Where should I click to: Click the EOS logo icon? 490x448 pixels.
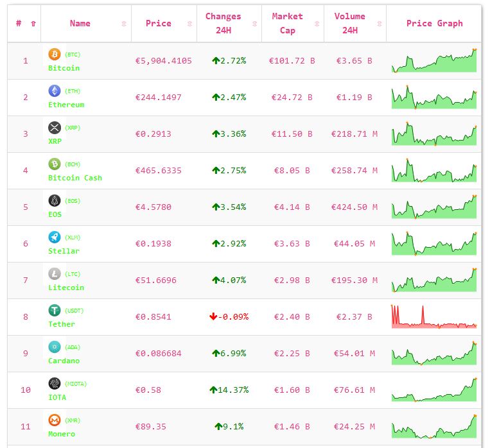tap(55, 200)
